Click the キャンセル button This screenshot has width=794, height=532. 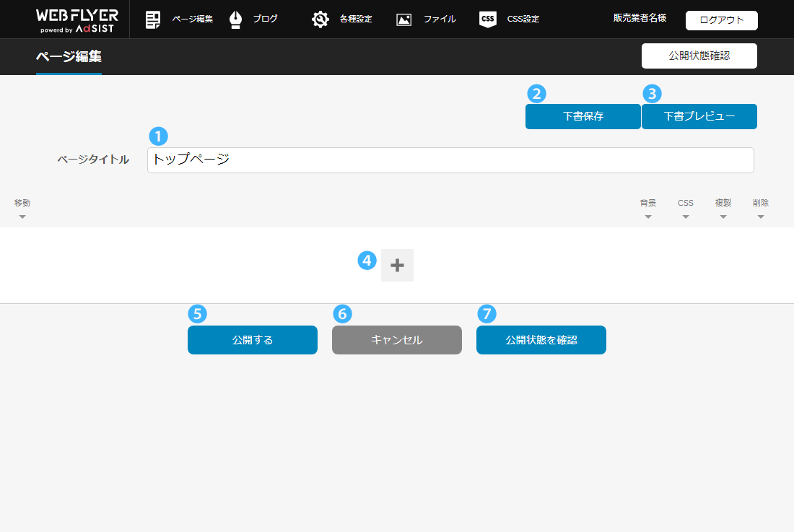[396, 340]
